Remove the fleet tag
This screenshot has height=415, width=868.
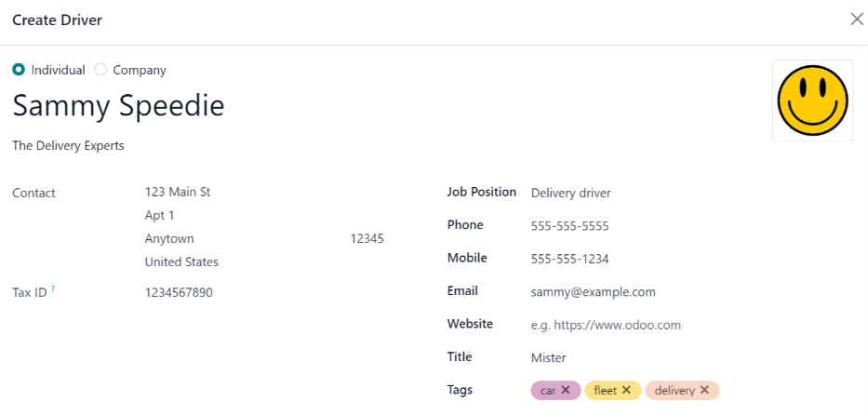pyautogui.click(x=626, y=391)
